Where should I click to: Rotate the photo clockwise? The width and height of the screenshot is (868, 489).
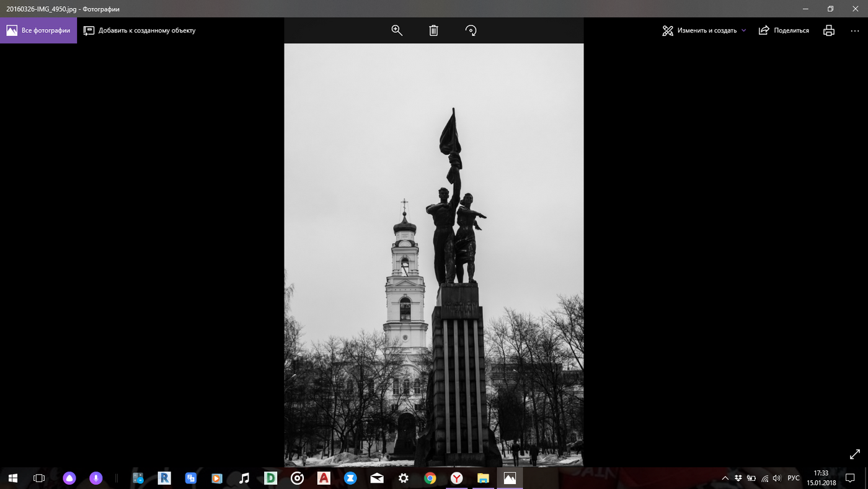(471, 30)
